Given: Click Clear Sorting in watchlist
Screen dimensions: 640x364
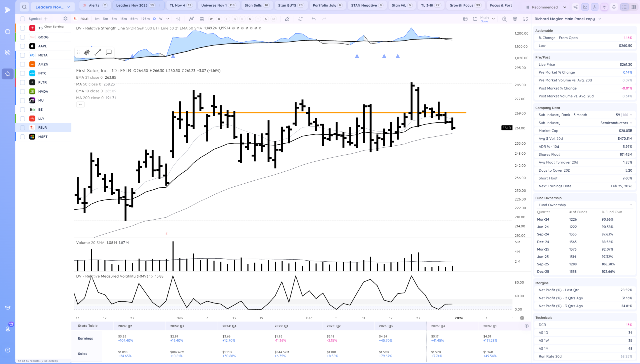Looking at the screenshot, I should click(x=54, y=26).
